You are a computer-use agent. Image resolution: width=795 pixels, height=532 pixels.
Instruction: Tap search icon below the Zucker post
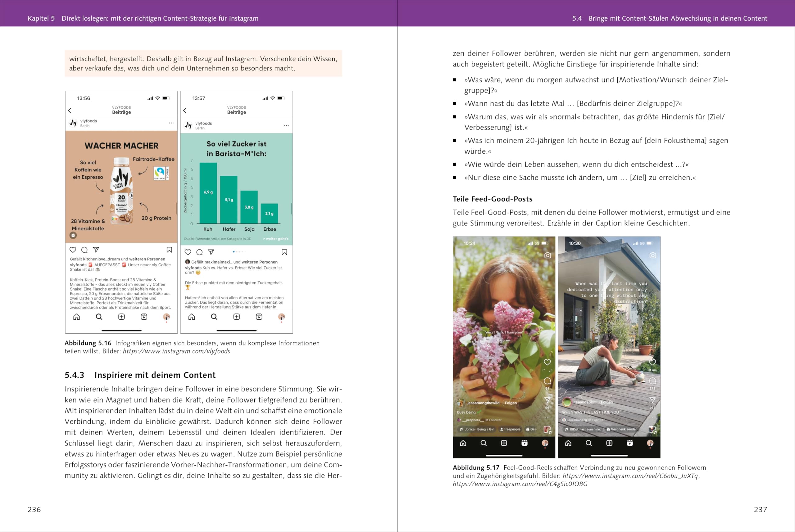[x=214, y=317]
